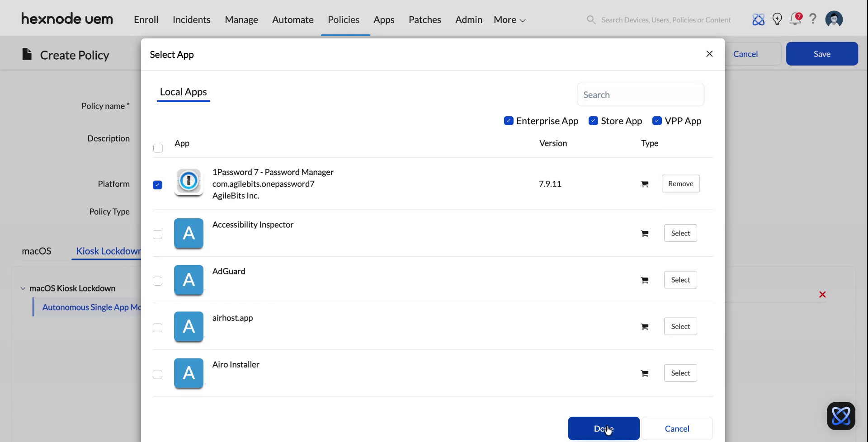Open the More navigation dropdown

(x=509, y=19)
